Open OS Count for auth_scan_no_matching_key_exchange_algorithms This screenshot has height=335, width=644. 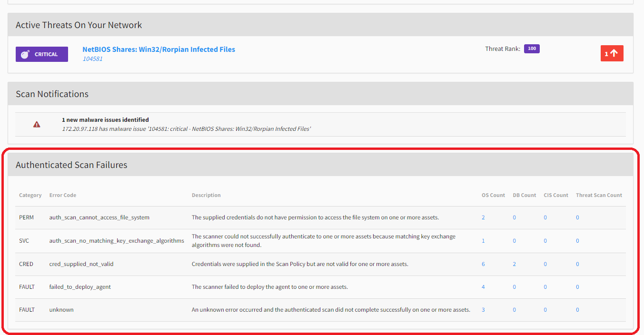[483, 241]
